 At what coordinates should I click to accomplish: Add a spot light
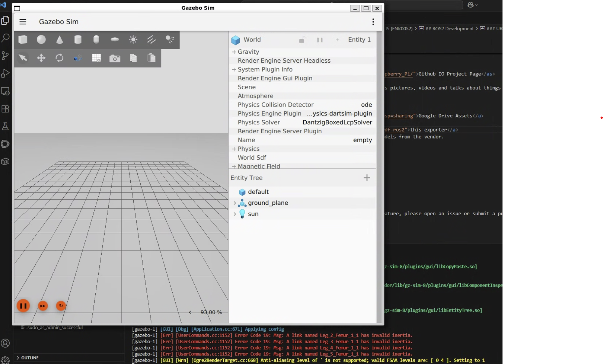pyautogui.click(x=170, y=40)
